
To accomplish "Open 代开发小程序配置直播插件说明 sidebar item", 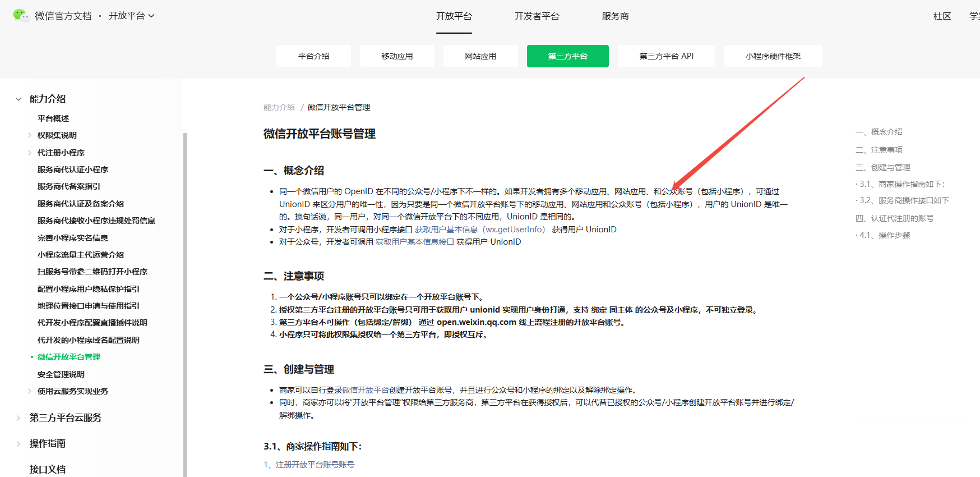I will pyautogui.click(x=93, y=323).
